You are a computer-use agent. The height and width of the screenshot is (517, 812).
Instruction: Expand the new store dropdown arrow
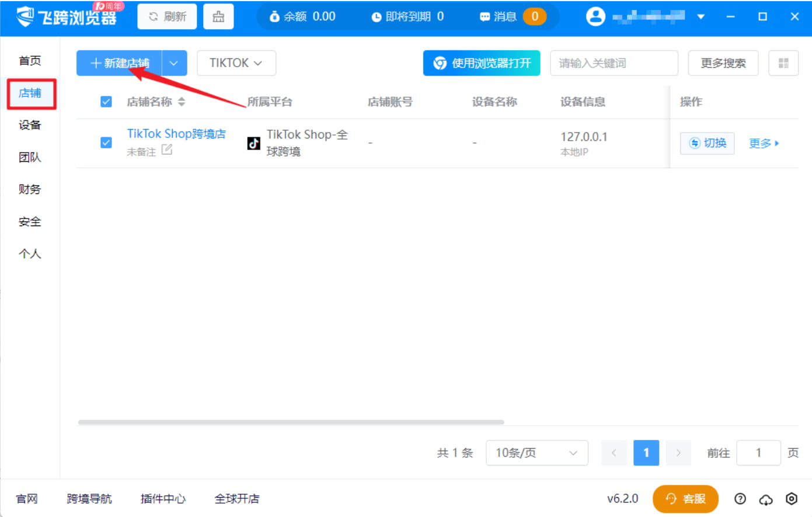point(174,63)
